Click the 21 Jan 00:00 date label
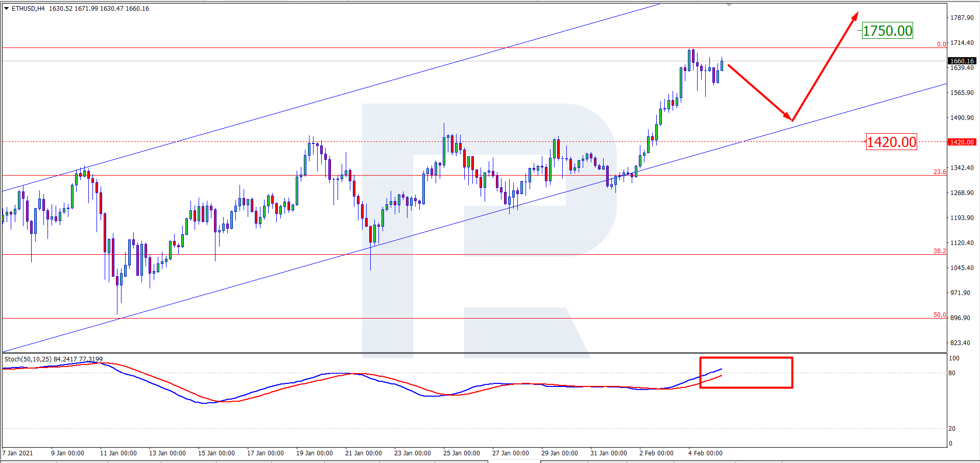980x463 pixels. click(364, 453)
